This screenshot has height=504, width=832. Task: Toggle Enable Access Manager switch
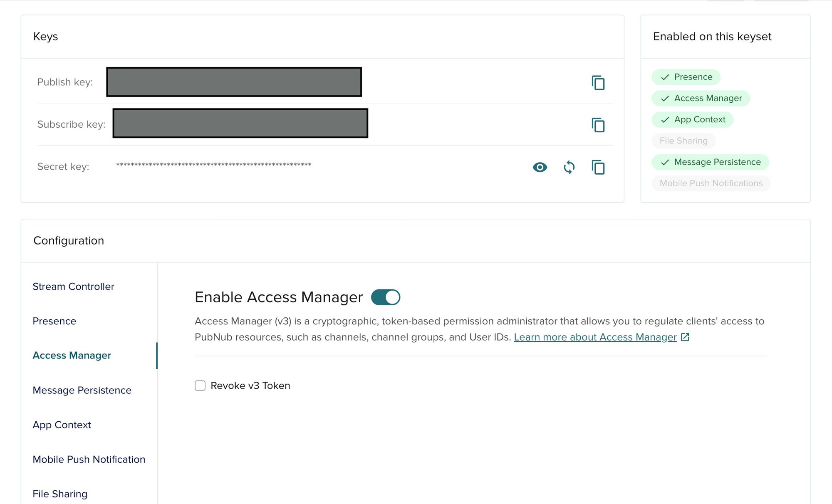(x=386, y=297)
